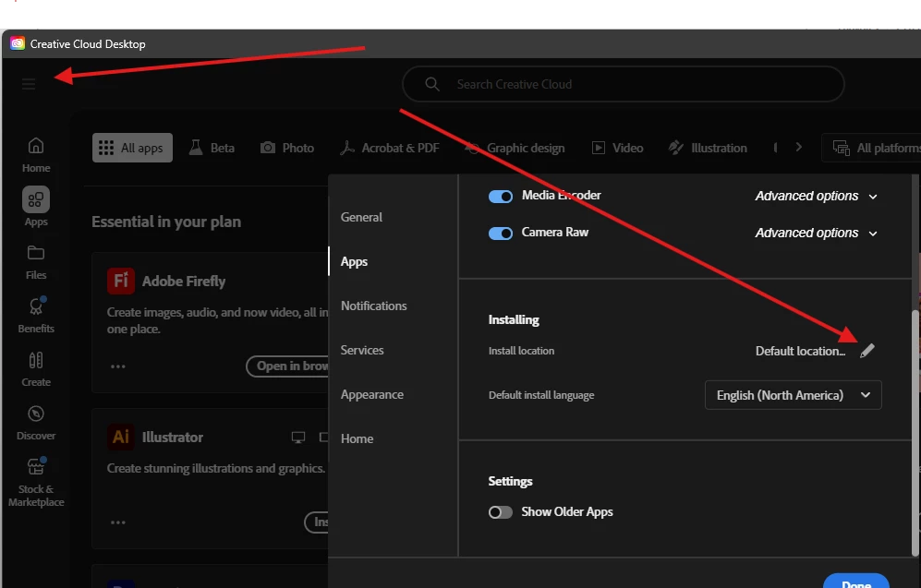
Task: Select the Notifications preferences tab
Action: (x=373, y=306)
